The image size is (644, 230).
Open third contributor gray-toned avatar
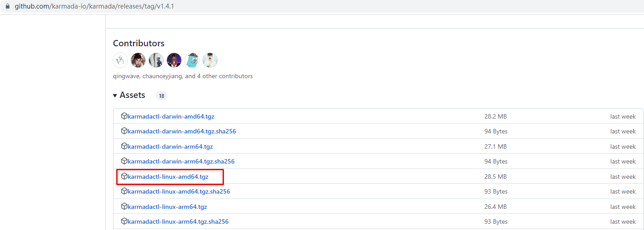coord(156,60)
